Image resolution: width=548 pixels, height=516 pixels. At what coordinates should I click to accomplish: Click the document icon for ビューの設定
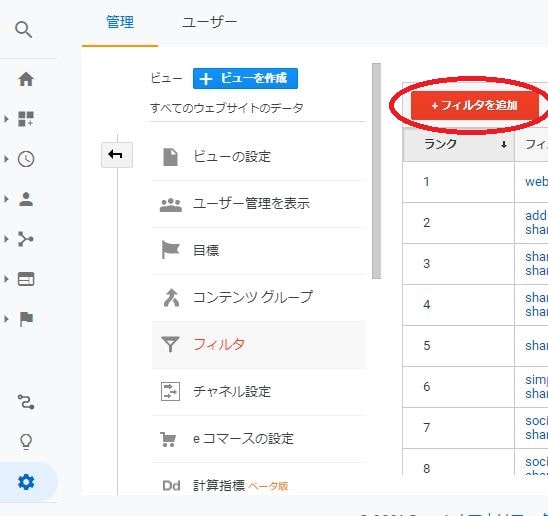click(x=171, y=157)
